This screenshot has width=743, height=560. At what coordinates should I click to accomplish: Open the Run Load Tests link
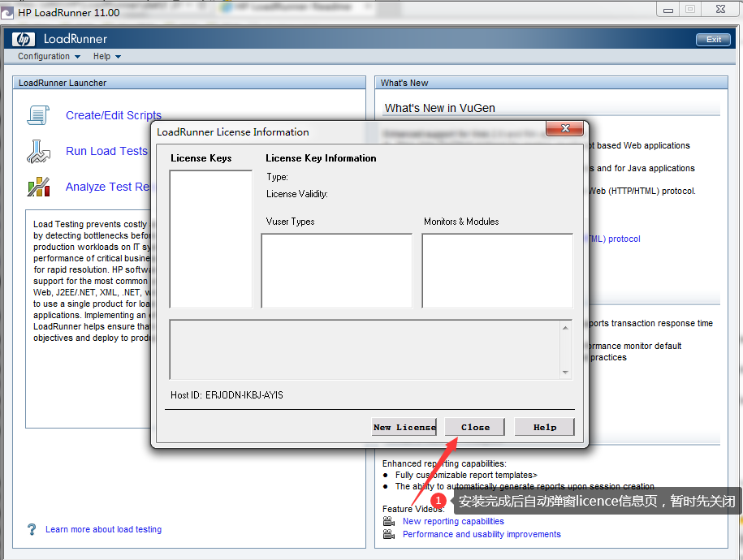[106, 151]
